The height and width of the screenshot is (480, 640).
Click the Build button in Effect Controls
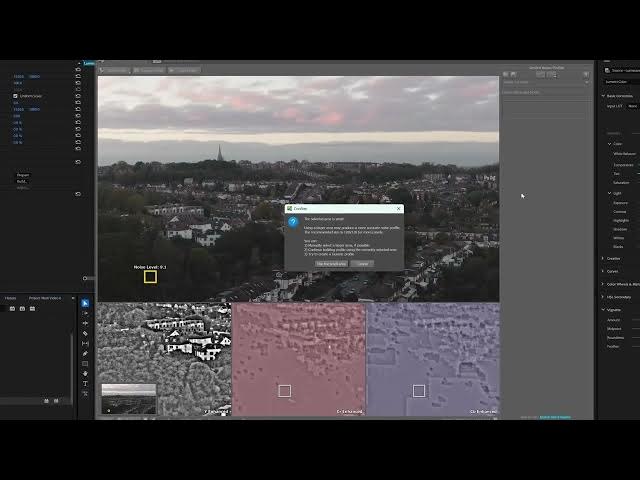[x=22, y=181]
